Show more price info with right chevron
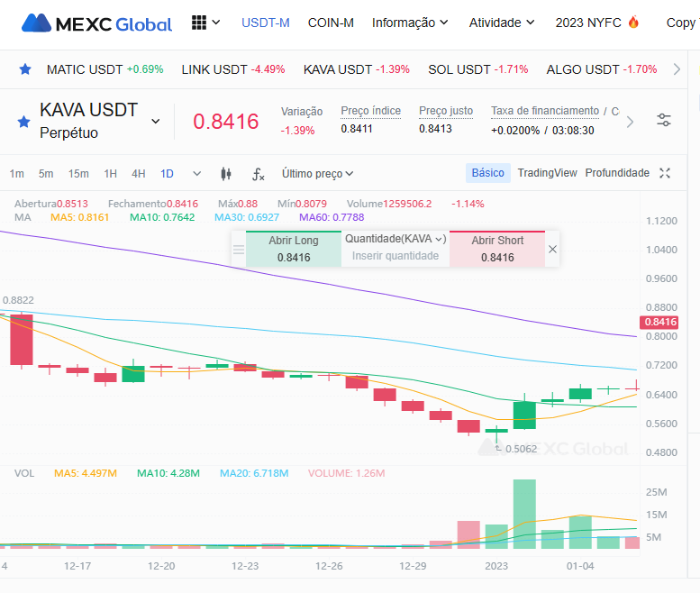Viewport: 700px width, 593px height. click(630, 122)
